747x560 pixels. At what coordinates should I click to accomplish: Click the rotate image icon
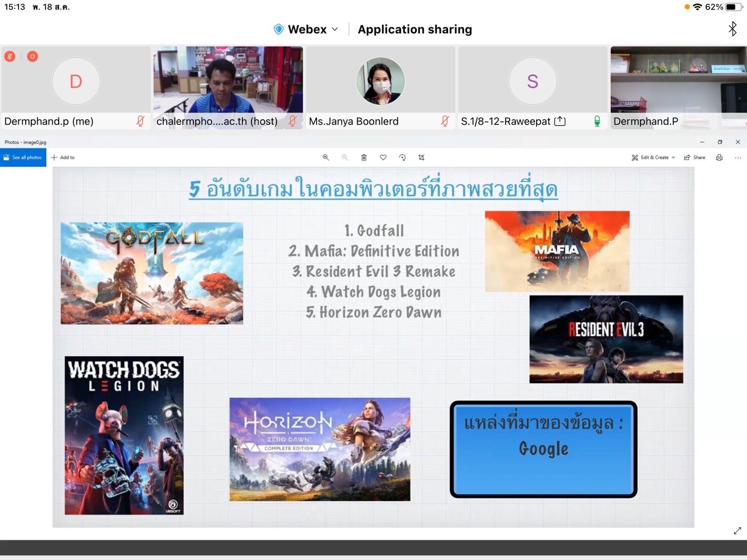[x=402, y=158]
